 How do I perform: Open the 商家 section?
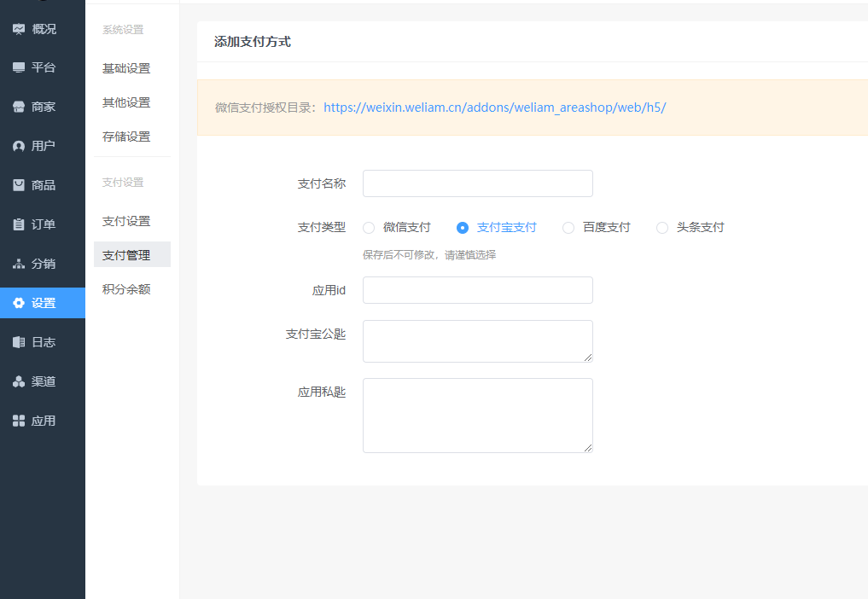pos(43,107)
